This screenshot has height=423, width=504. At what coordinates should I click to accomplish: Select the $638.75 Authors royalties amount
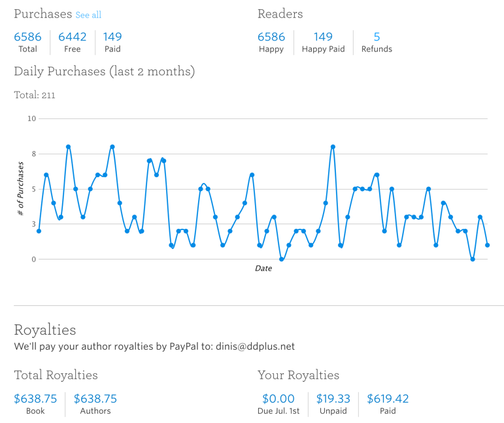(x=95, y=399)
